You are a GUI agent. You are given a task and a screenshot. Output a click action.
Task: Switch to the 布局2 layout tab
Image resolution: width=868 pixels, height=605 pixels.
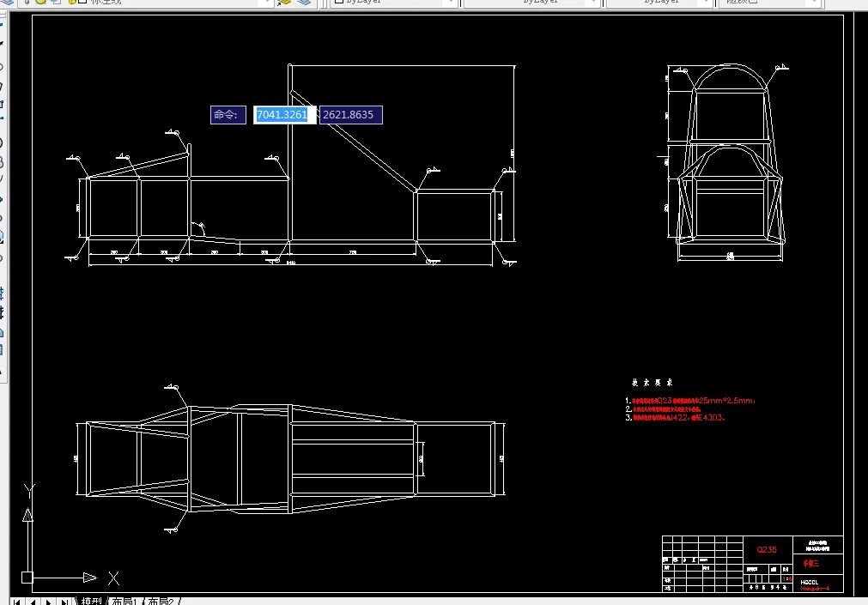coord(161,601)
